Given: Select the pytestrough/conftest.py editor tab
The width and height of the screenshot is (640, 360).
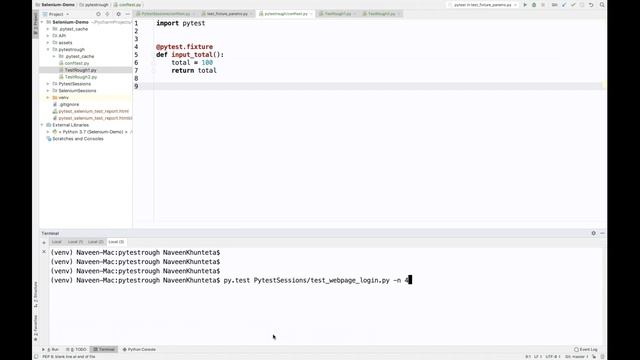Looking at the screenshot, I should (x=286, y=14).
